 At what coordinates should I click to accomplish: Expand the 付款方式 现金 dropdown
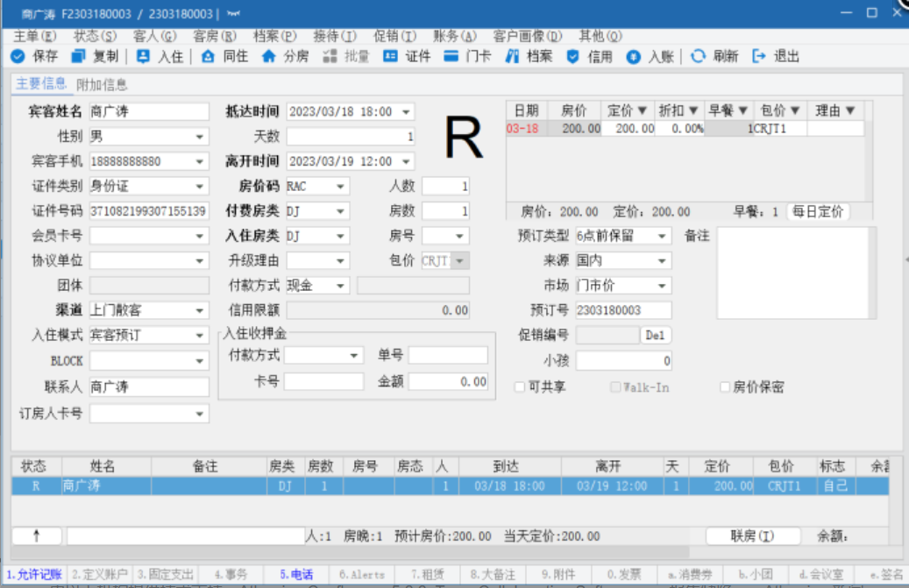point(340,287)
